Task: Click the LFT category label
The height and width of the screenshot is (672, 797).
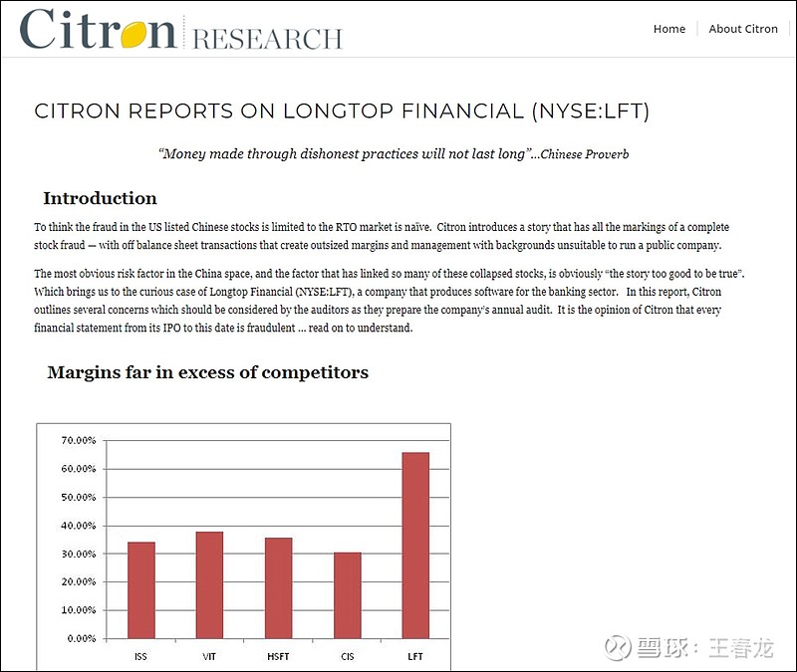Action: pyautogui.click(x=415, y=657)
